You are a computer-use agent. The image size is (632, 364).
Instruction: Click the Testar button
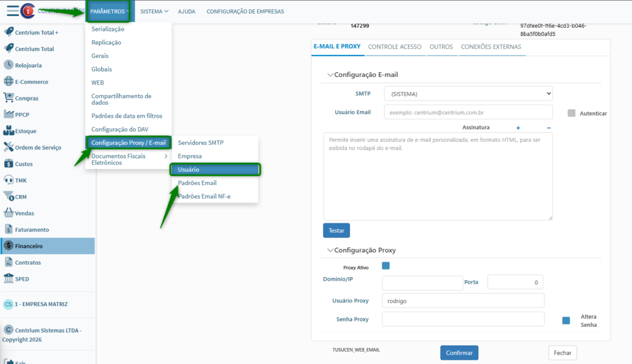click(336, 230)
